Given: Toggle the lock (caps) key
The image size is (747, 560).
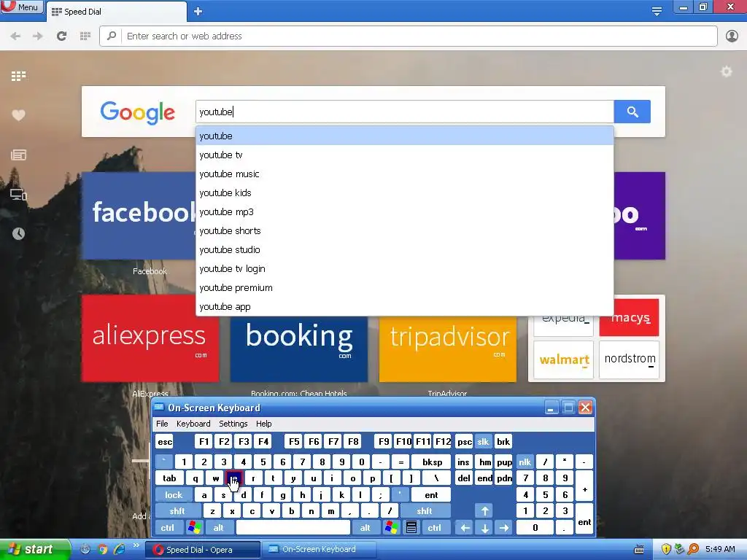Looking at the screenshot, I should coord(174,495).
